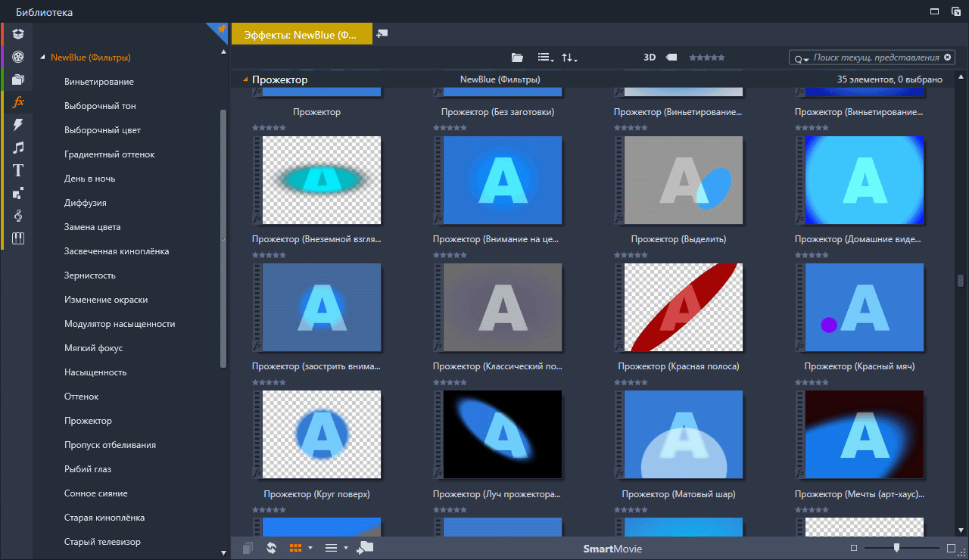This screenshot has height=560, width=969.
Task: Click the tag filter icon
Action: point(671,58)
